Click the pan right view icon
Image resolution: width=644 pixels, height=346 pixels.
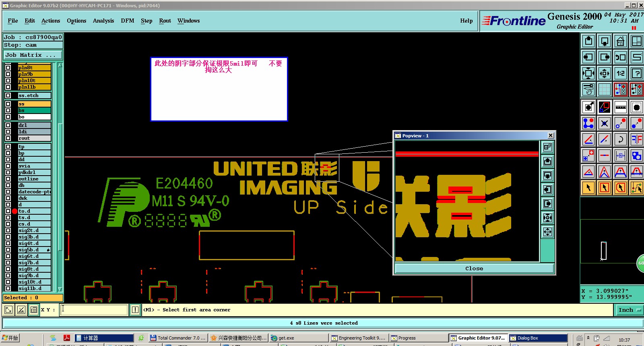coord(605,57)
